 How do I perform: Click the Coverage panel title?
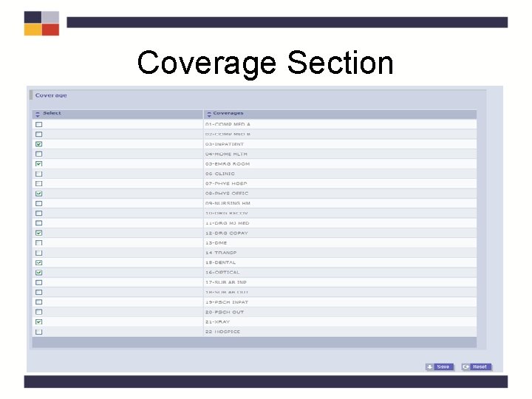(x=51, y=95)
